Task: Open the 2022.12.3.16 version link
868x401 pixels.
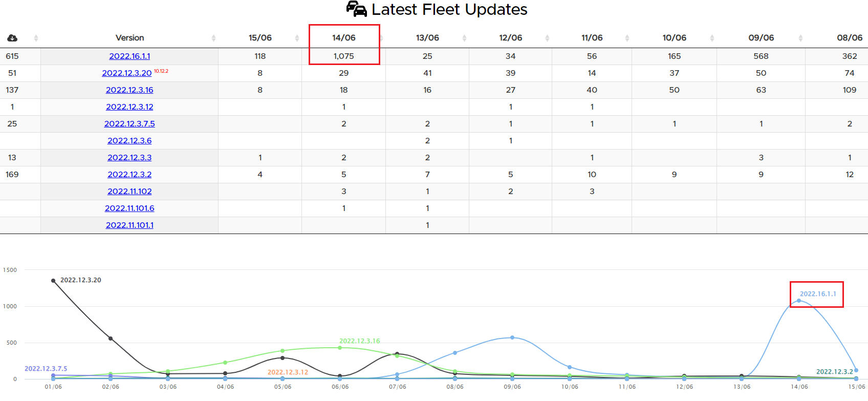Action: click(x=129, y=90)
